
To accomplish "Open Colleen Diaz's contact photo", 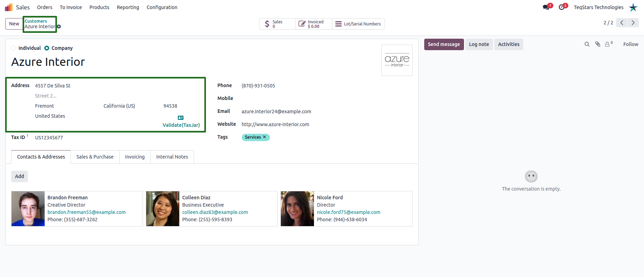I will [x=163, y=209].
